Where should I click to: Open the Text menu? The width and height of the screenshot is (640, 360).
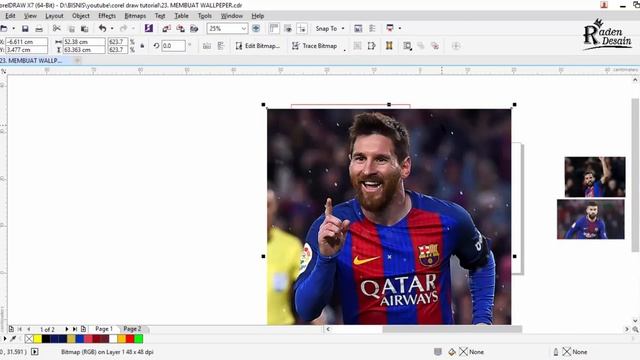click(160, 16)
